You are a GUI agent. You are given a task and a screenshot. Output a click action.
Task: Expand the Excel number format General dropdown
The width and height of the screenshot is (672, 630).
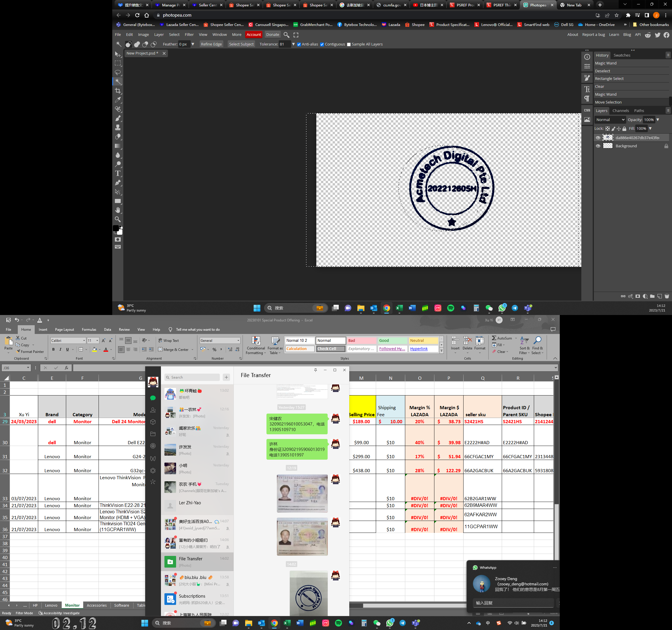238,341
